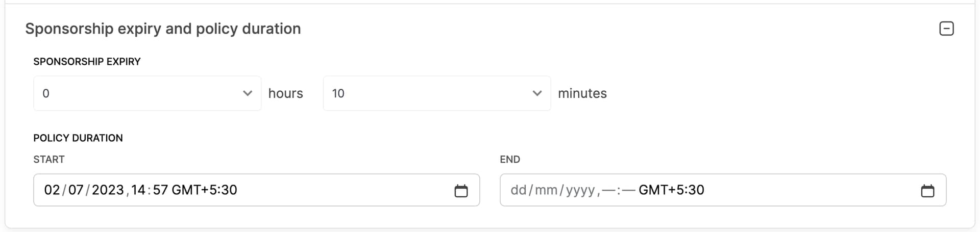Open the sponsorship expiry minutes dropdown
Viewport: 980px width, 232px height.
[436, 93]
